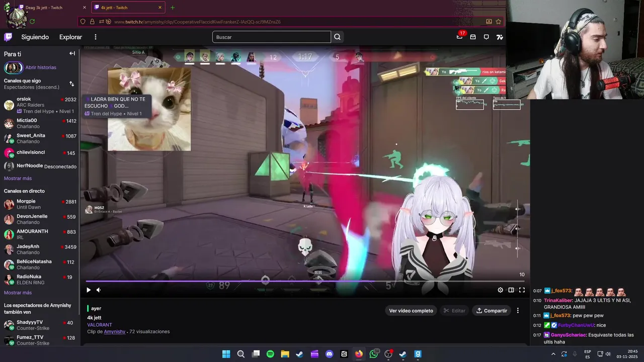The image size is (644, 362).
Task: Open Amynishy channel link under clip
Action: (x=115, y=332)
